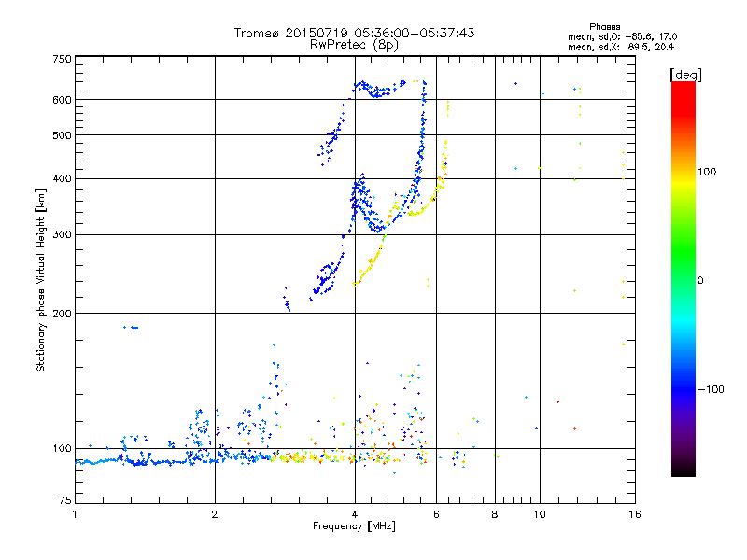Click the '500' height axis label
Screen dimensions: 747x560
[x=62, y=135]
